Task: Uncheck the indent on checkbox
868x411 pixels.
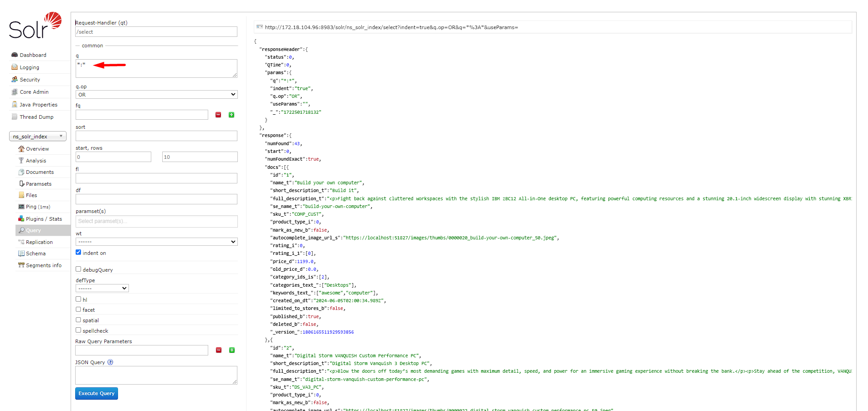Action: 78,252
